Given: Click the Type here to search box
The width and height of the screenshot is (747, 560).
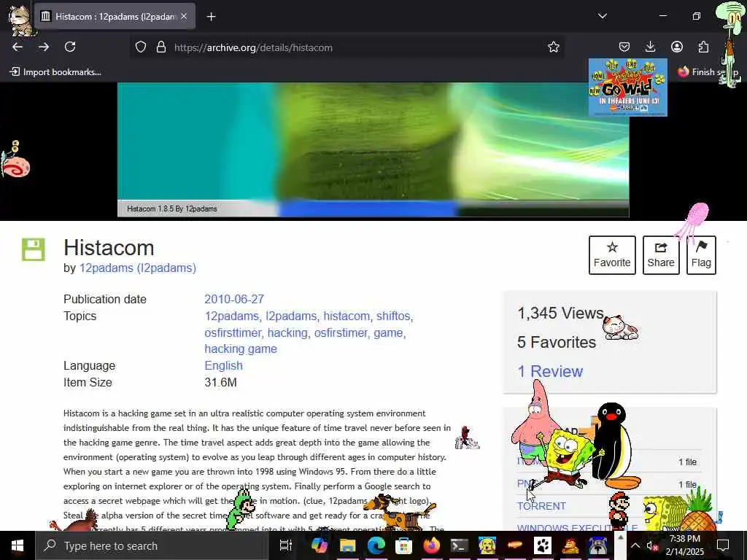Looking at the screenshot, I should pos(152,545).
